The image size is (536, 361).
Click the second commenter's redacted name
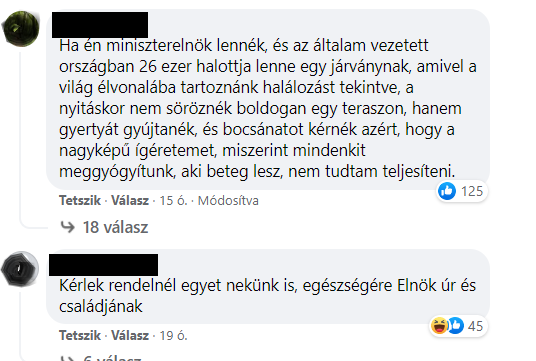(x=104, y=265)
